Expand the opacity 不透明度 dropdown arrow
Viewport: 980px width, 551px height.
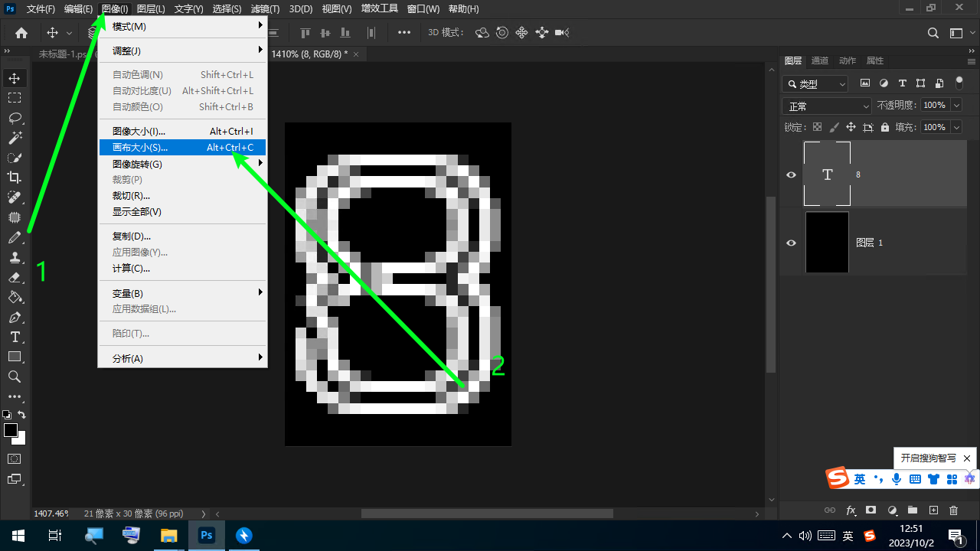957,106
